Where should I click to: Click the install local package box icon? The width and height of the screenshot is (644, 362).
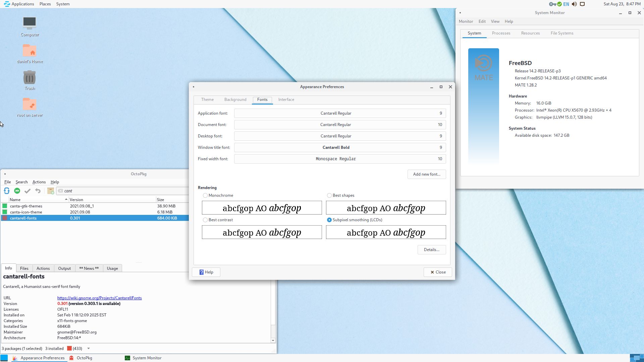point(51,191)
